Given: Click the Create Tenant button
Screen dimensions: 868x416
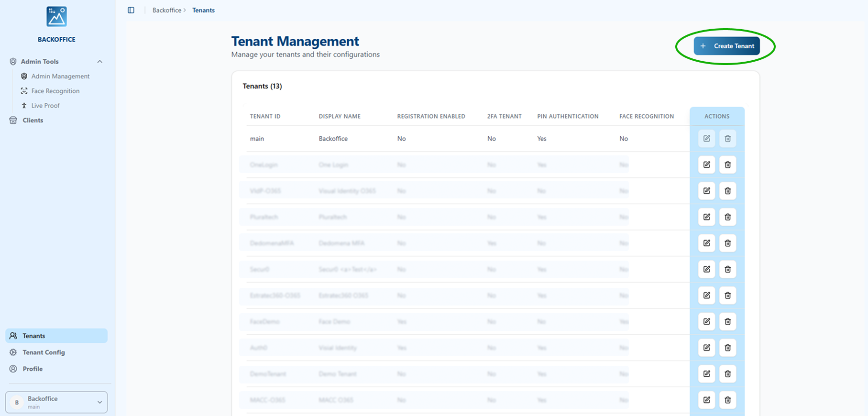Looking at the screenshot, I should (726, 46).
